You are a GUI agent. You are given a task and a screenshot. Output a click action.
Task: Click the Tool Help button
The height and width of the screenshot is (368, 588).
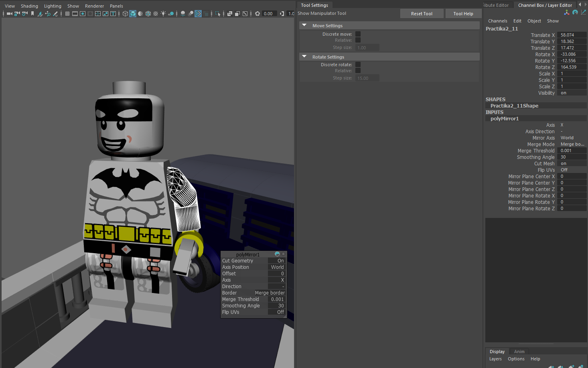(463, 14)
